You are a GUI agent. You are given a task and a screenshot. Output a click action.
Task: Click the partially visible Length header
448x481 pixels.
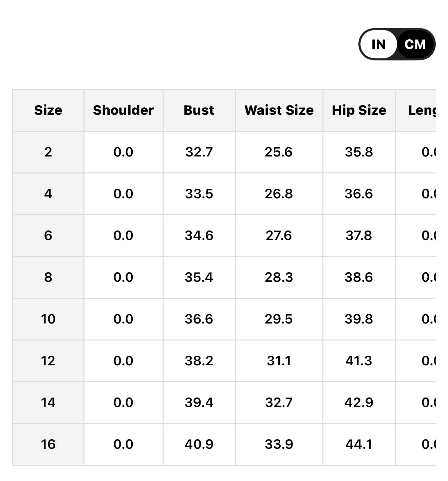422,110
